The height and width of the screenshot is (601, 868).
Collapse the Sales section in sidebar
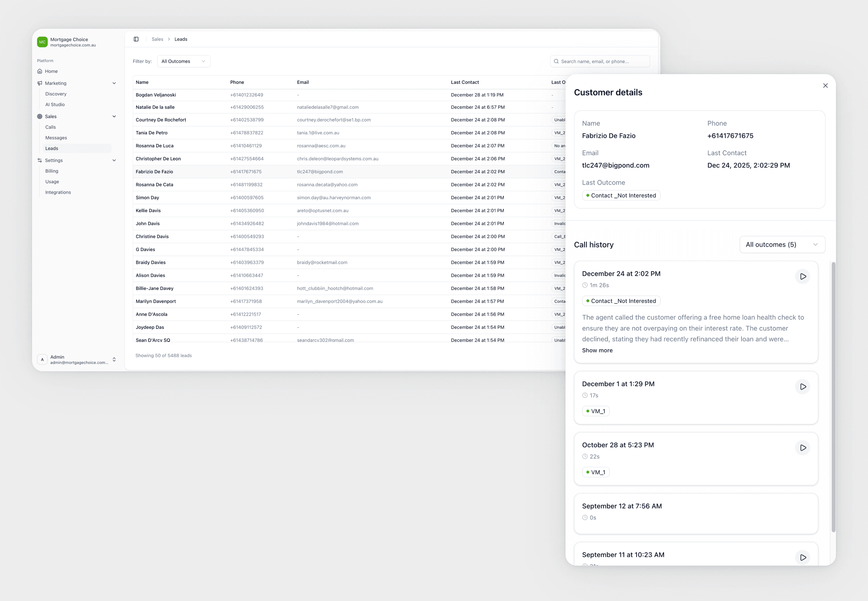[x=114, y=116]
